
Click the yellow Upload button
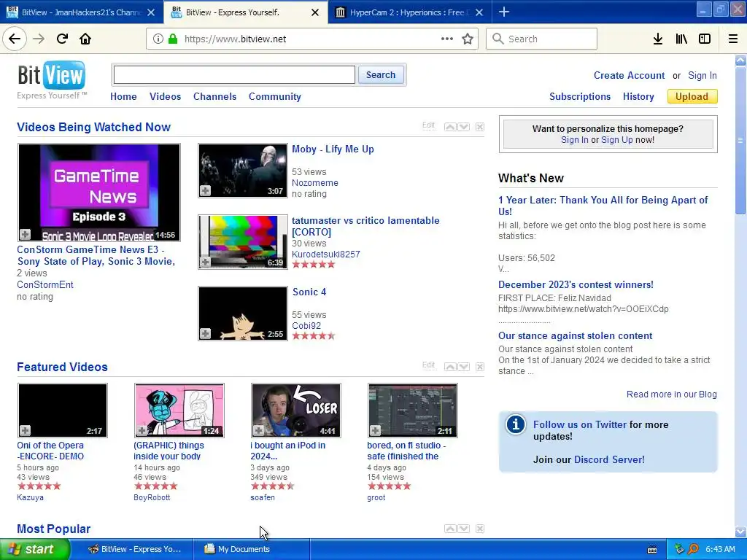tap(692, 96)
